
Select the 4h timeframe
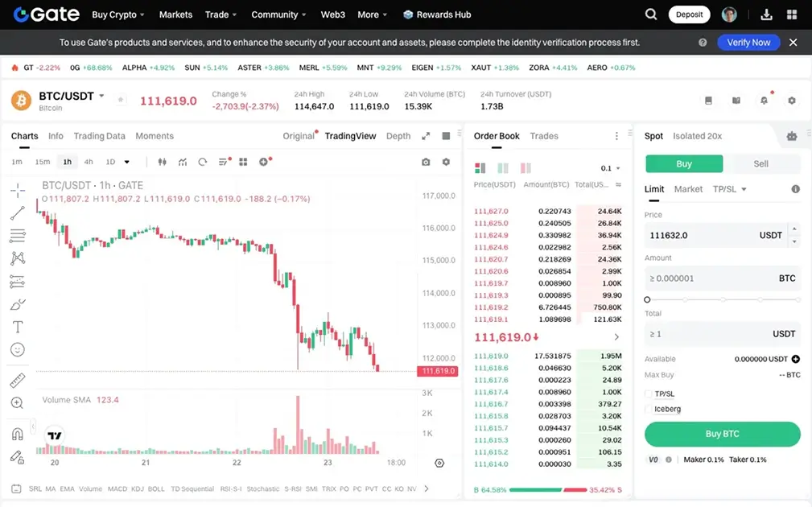click(89, 162)
